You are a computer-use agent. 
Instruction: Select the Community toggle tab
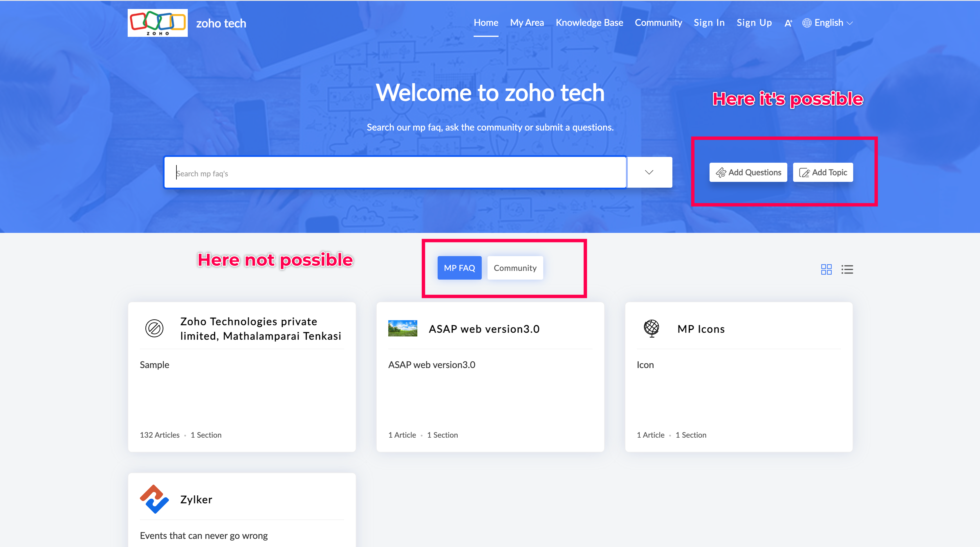point(515,268)
